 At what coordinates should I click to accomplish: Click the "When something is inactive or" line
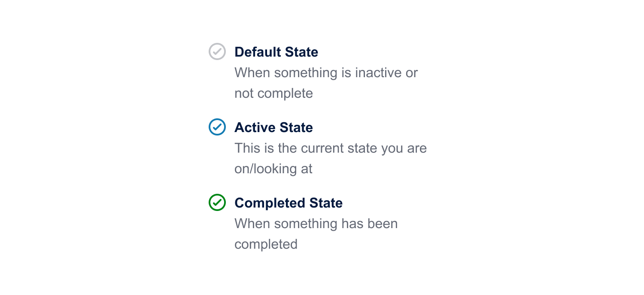[x=326, y=72]
